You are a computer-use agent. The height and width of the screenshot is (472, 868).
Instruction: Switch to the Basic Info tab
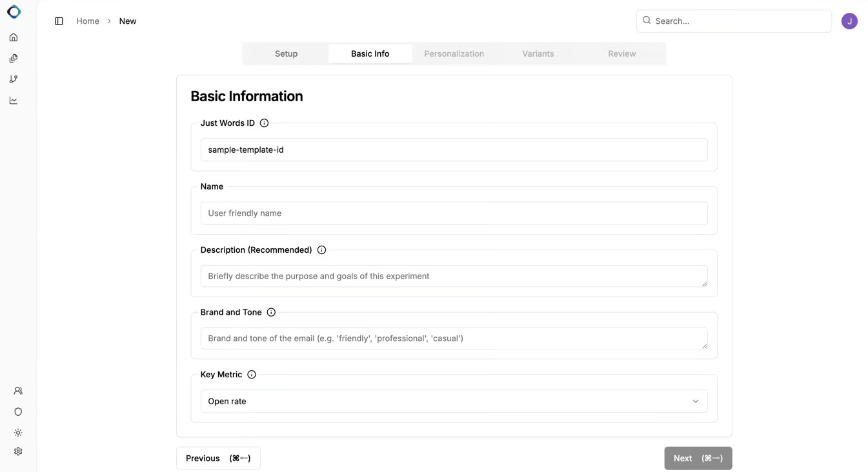370,54
